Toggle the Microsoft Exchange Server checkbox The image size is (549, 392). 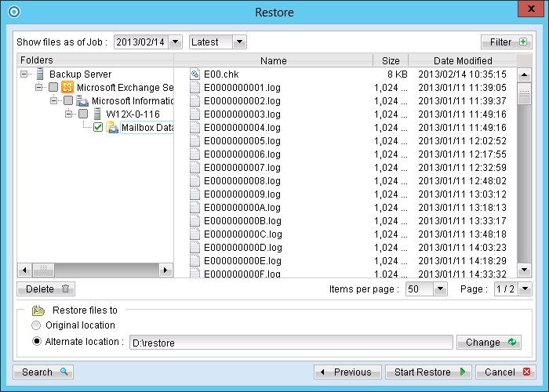53,87
